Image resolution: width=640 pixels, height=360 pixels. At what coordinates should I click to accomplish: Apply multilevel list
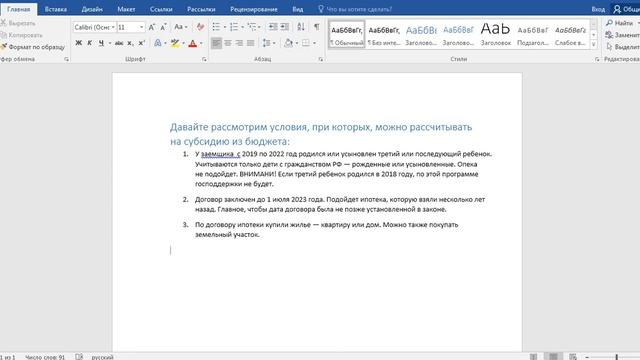(x=252, y=27)
